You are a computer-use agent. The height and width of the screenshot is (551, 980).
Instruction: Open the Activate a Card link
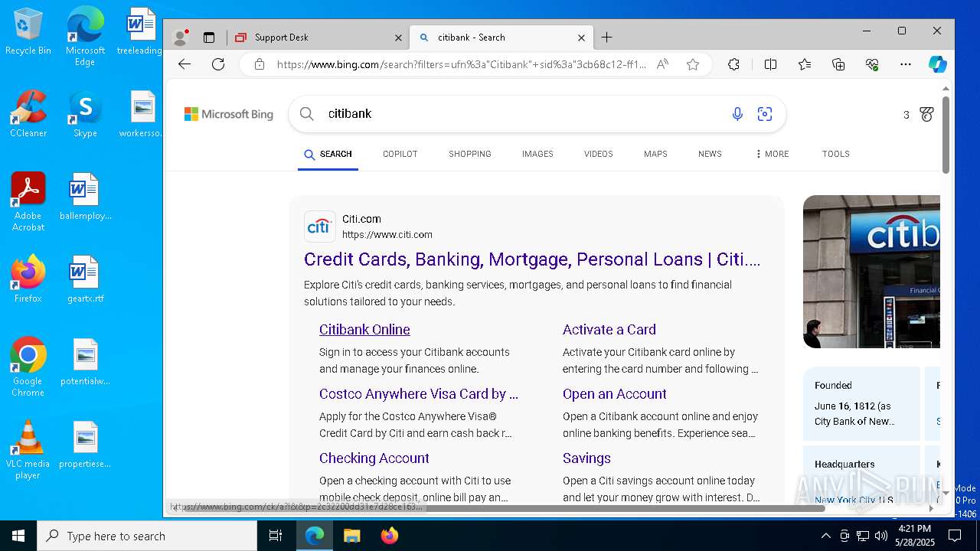[609, 330]
